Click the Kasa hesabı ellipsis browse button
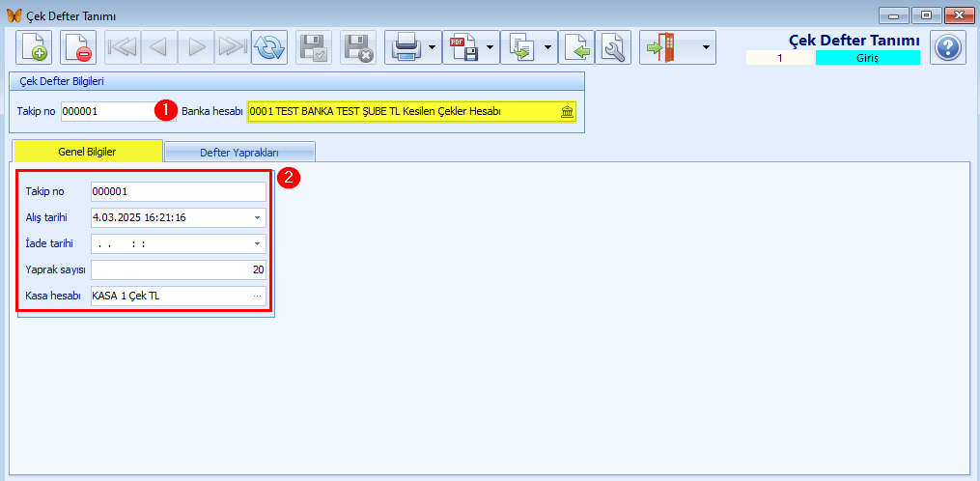 257,296
